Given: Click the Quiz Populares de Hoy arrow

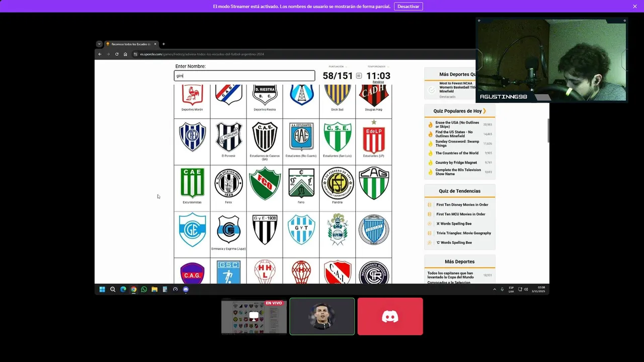Looking at the screenshot, I should tap(485, 111).
